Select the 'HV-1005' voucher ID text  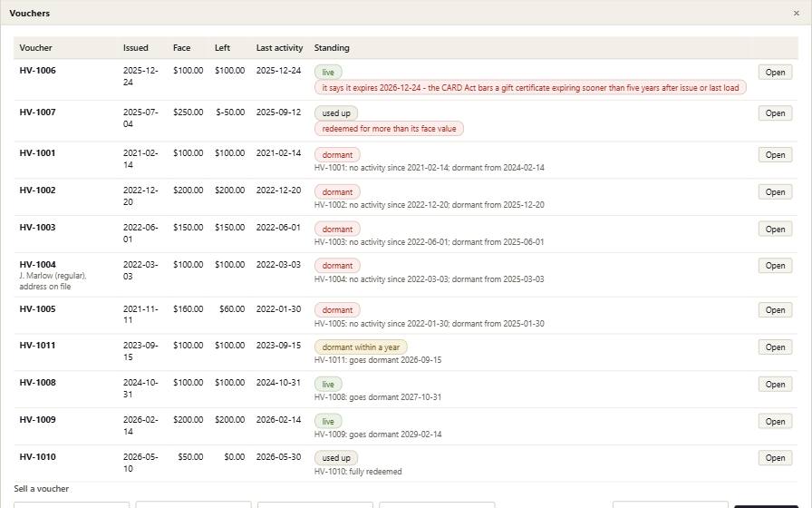(37, 309)
